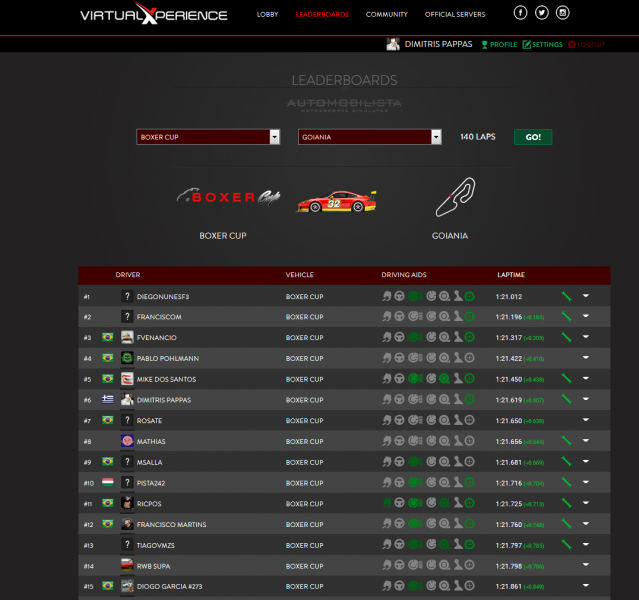This screenshot has height=600, width=639.
Task: Click the setup wrench icon for FRANCISCO MARTINS
Action: pos(566,524)
